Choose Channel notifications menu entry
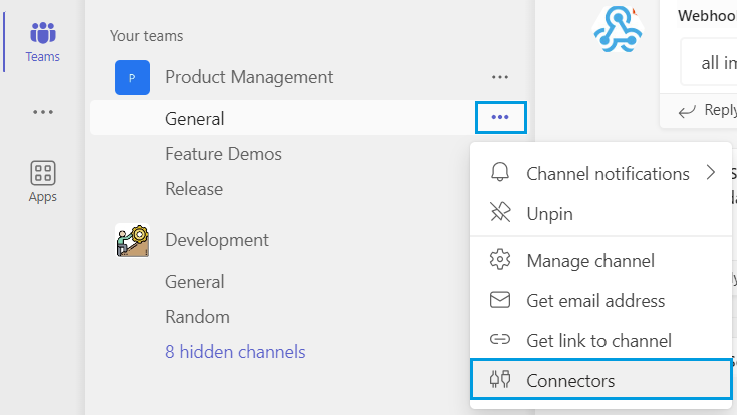This screenshot has width=737, height=415. point(601,173)
